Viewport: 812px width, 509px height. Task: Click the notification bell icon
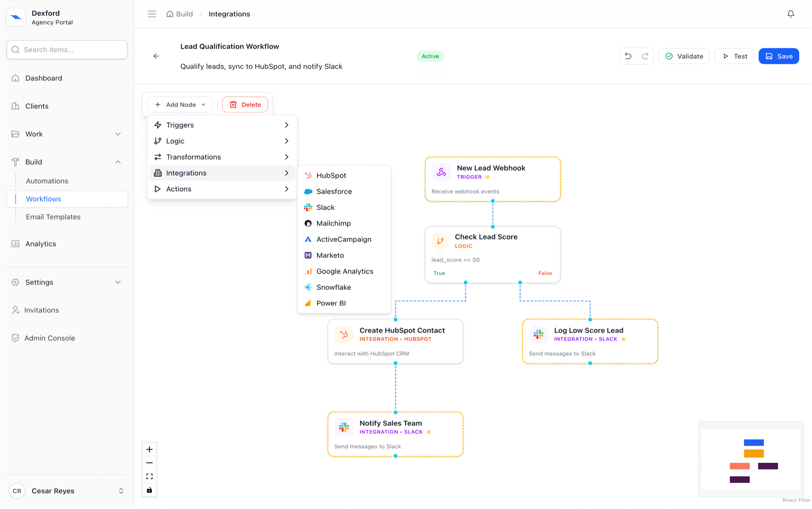790,14
